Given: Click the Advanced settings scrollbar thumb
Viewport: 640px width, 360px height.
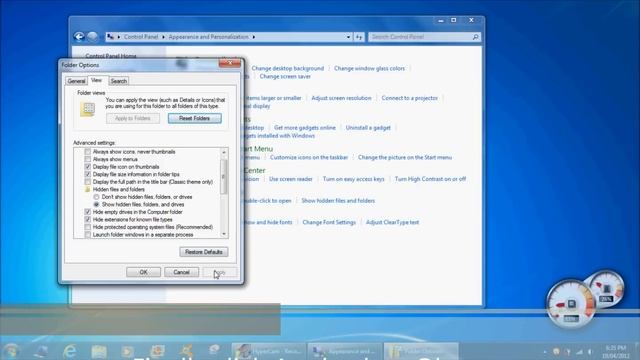Looking at the screenshot, I should [x=224, y=177].
